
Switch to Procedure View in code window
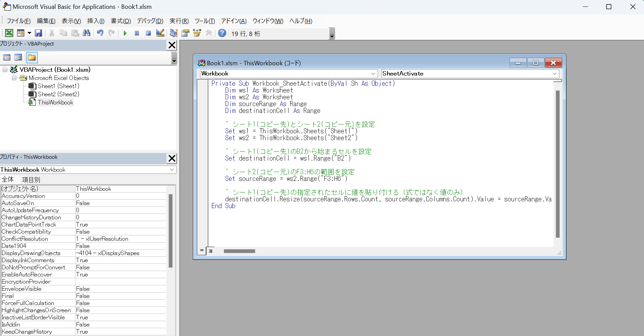(x=202, y=251)
